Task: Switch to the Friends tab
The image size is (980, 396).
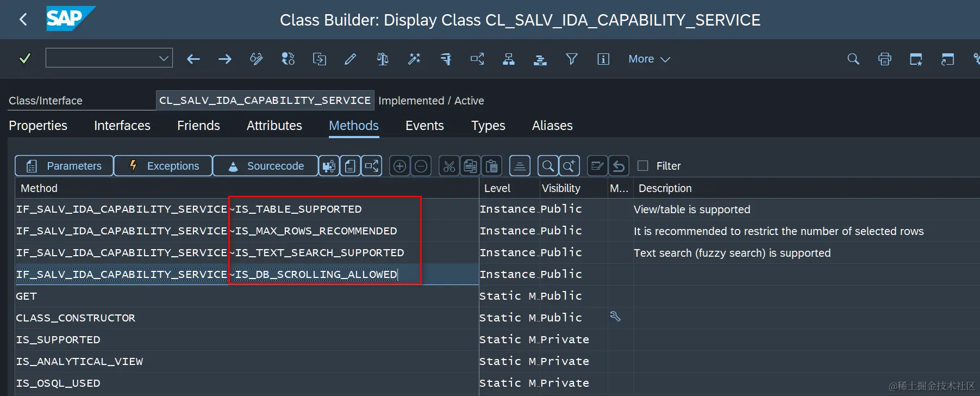Action: coord(198,126)
